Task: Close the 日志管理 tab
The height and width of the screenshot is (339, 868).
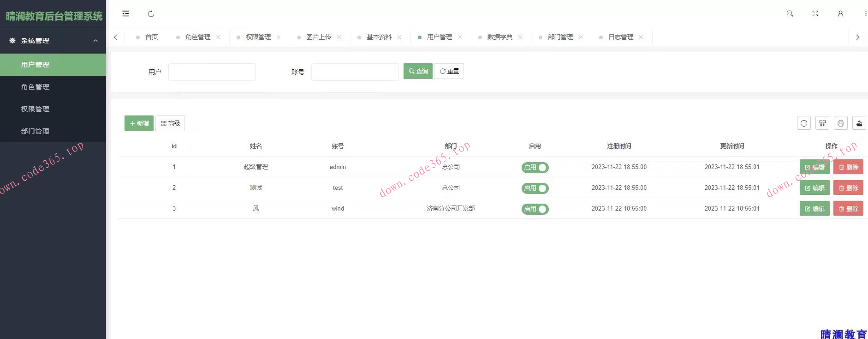Action: [641, 37]
